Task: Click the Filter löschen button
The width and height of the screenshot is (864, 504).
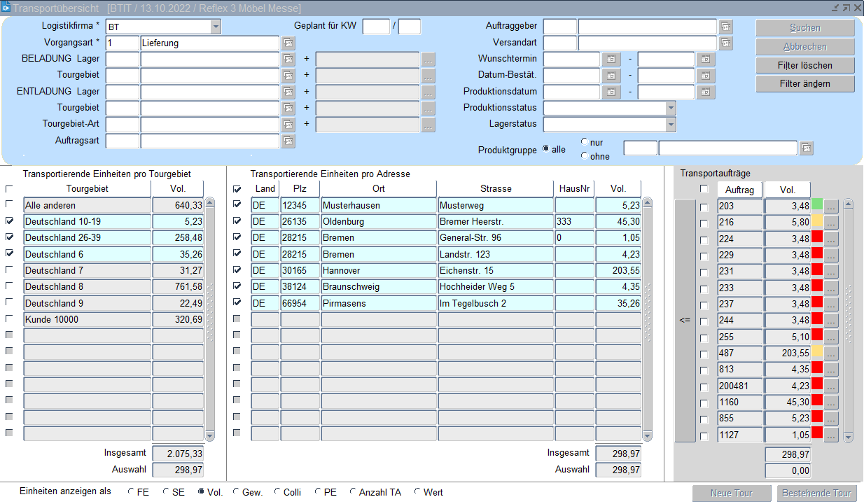Action: pyautogui.click(x=805, y=66)
